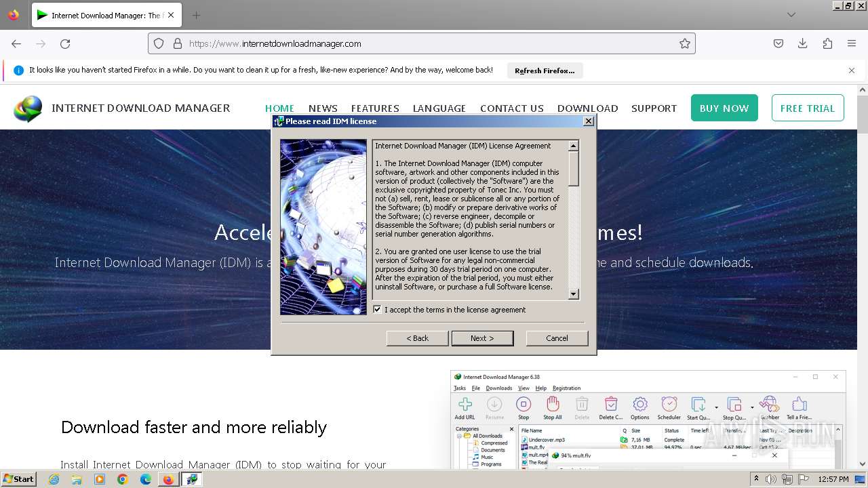This screenshot has height=488, width=868.
Task: Open the Firefox extensions menu
Action: (x=827, y=43)
